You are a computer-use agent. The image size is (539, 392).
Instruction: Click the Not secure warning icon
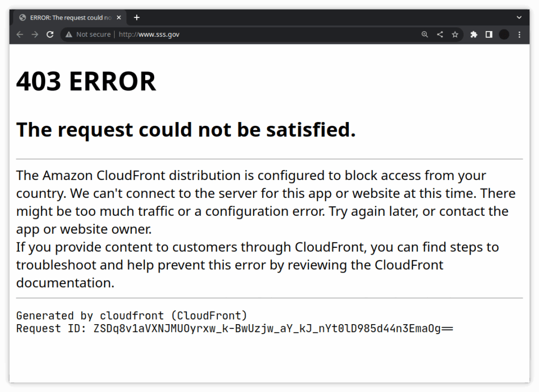pos(69,34)
